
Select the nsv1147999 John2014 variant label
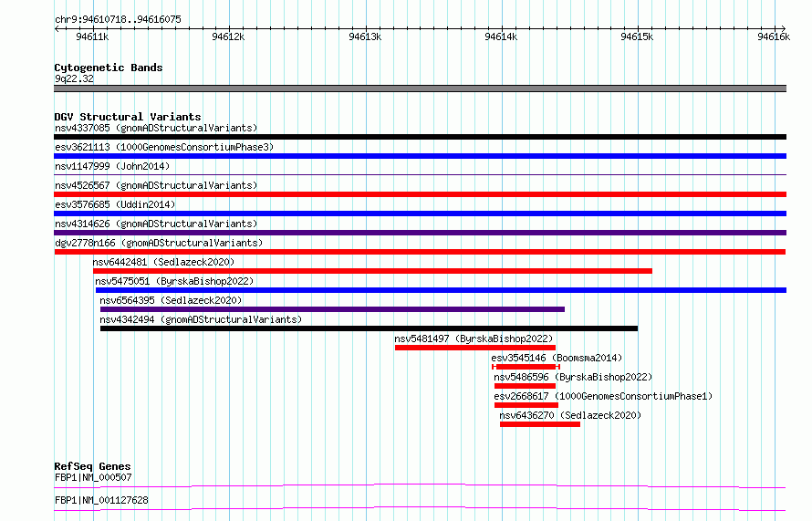(112, 166)
